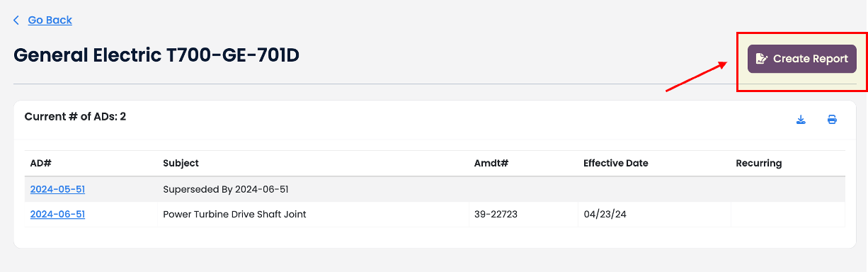The height and width of the screenshot is (272, 868).
Task: Click the General Electric T700-GE-701D heading
Action: coord(156,55)
